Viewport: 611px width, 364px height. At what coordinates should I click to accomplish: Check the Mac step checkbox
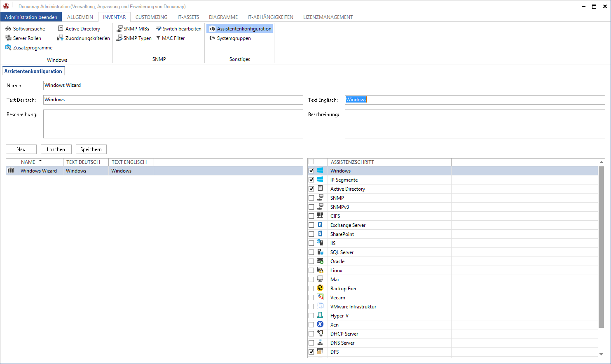click(x=311, y=279)
